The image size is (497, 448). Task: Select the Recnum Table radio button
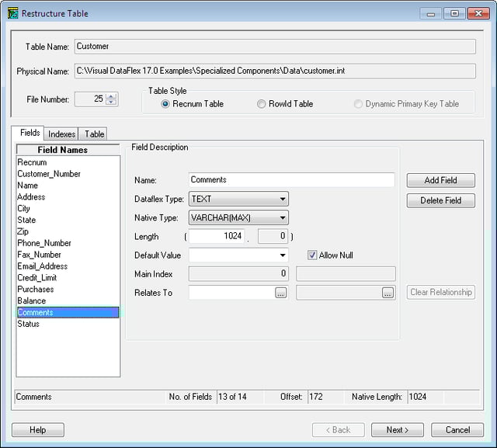click(x=165, y=104)
